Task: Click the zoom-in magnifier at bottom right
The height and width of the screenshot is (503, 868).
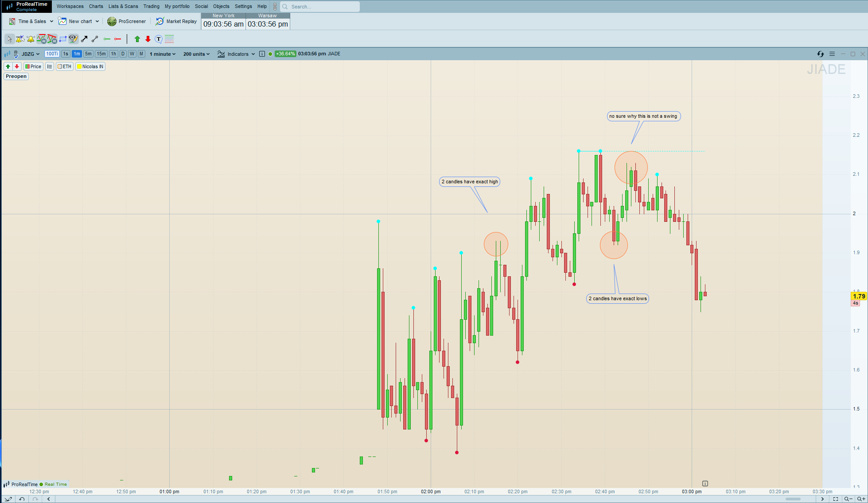Action: pyautogui.click(x=860, y=499)
